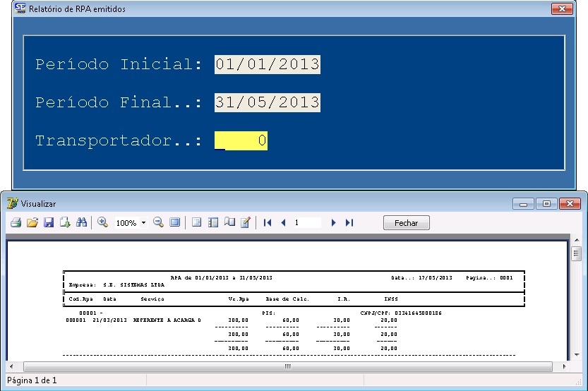This screenshot has width=588, height=391.
Task: Save the report using the floppy icon
Action: pos(49,222)
